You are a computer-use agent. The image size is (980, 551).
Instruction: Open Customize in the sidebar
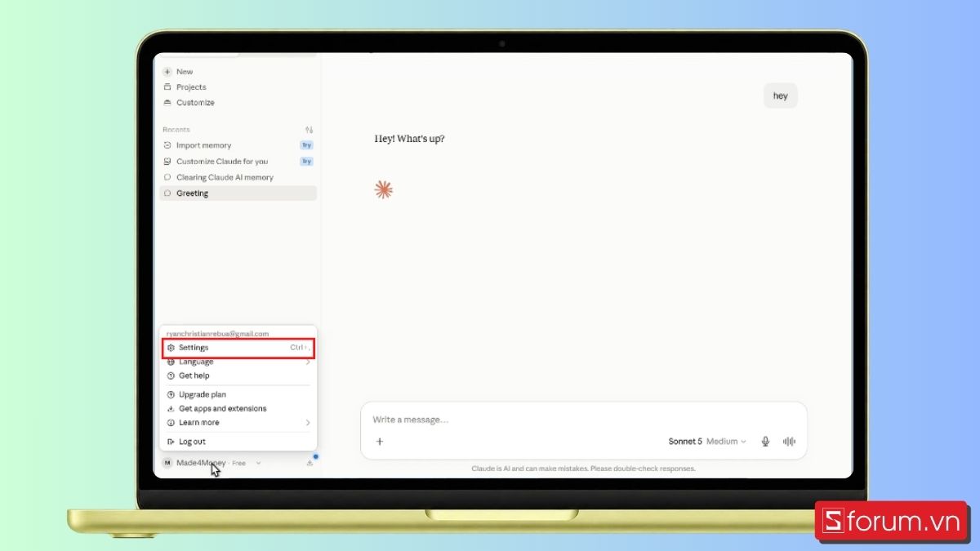click(x=189, y=103)
